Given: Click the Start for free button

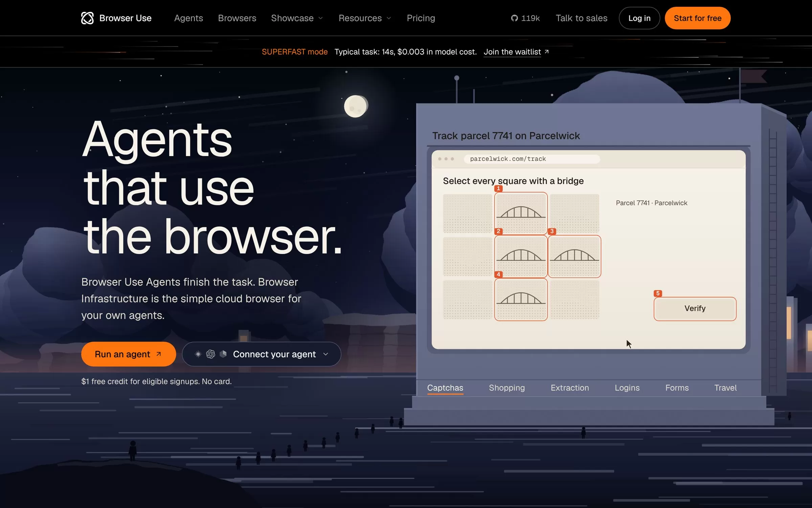Looking at the screenshot, I should point(697,18).
